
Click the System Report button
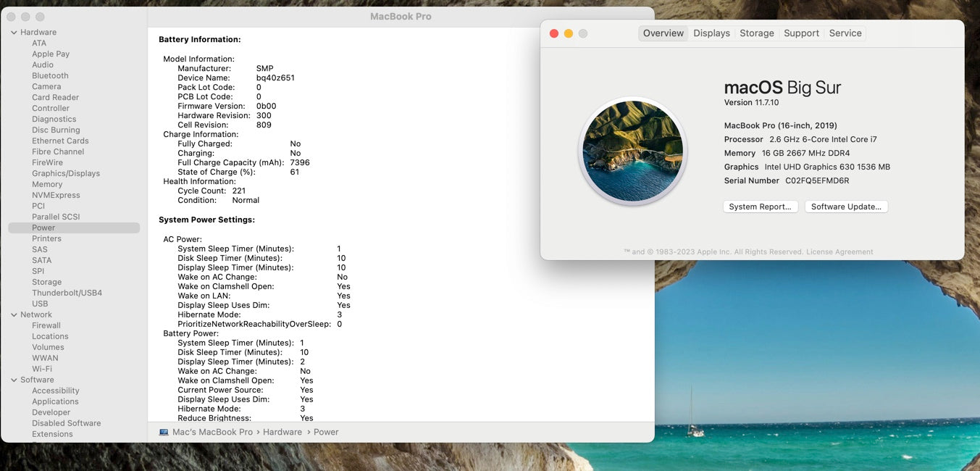[x=760, y=207]
